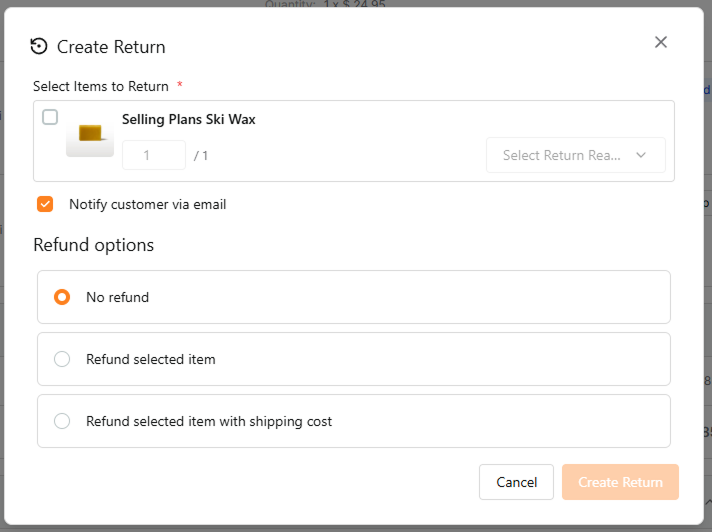The height and width of the screenshot is (532, 712).
Task: Click the Selling Plans Ski Wax title
Action: pos(188,119)
